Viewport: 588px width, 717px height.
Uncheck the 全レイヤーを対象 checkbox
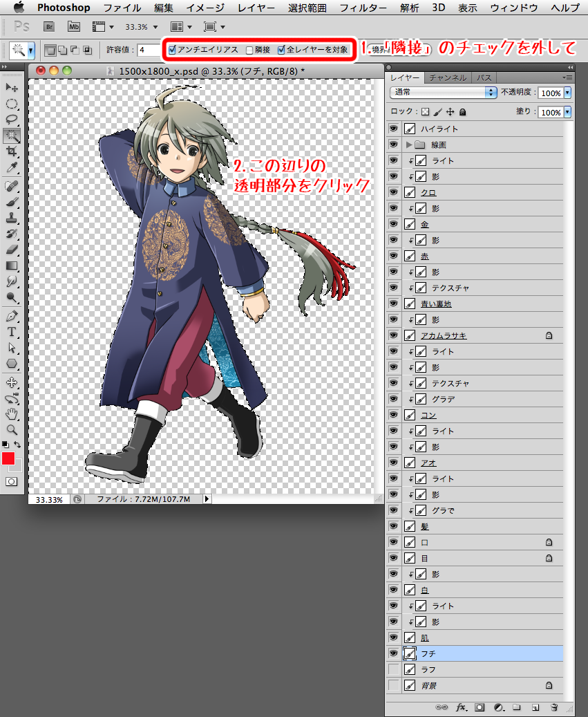pos(281,50)
